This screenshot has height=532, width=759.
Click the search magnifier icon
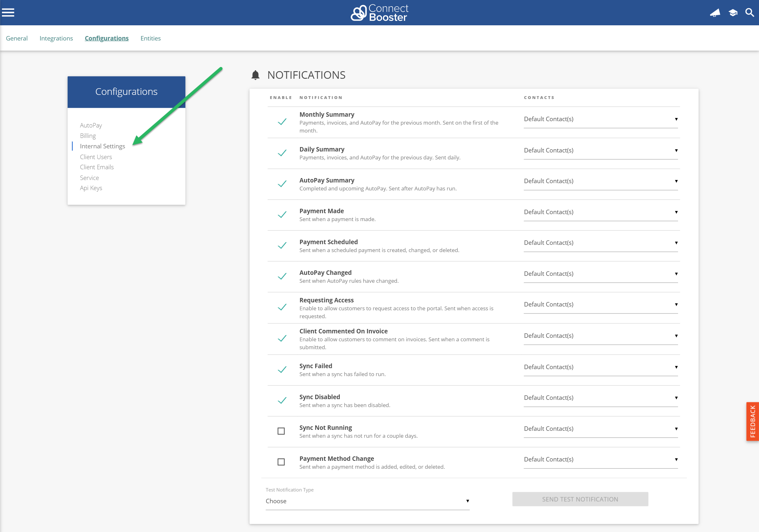pos(750,13)
